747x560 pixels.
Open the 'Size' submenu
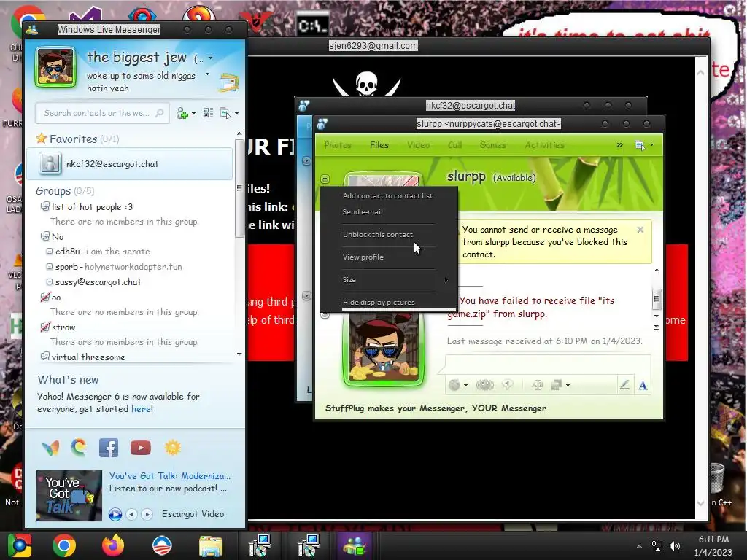click(388, 279)
